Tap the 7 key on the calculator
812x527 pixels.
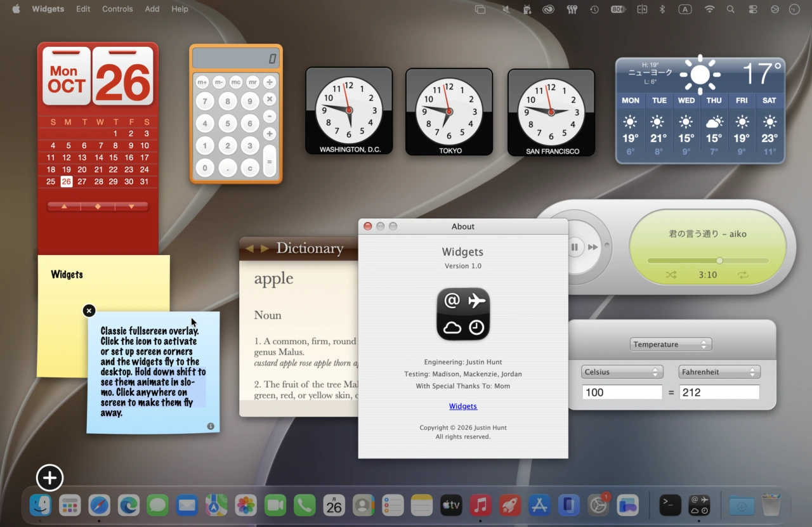204,101
